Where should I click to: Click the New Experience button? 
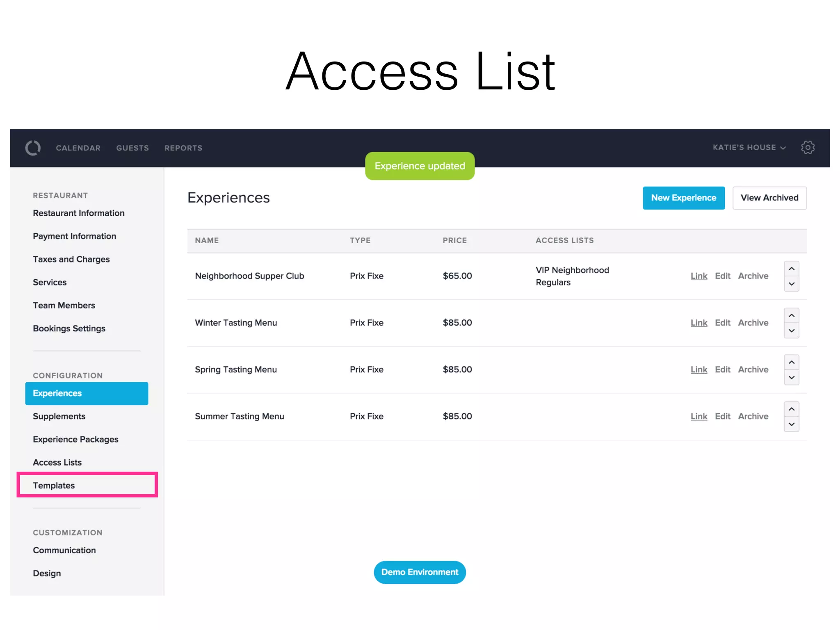(684, 198)
